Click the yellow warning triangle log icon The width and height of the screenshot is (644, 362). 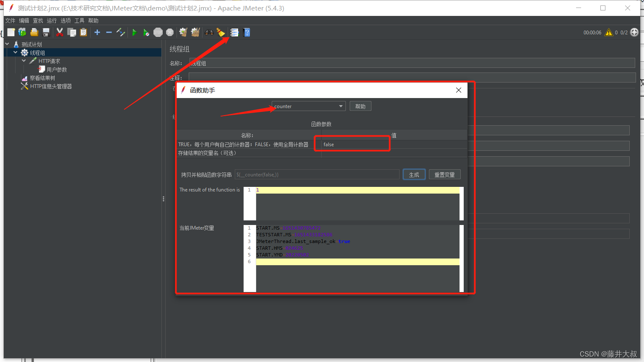[609, 32]
